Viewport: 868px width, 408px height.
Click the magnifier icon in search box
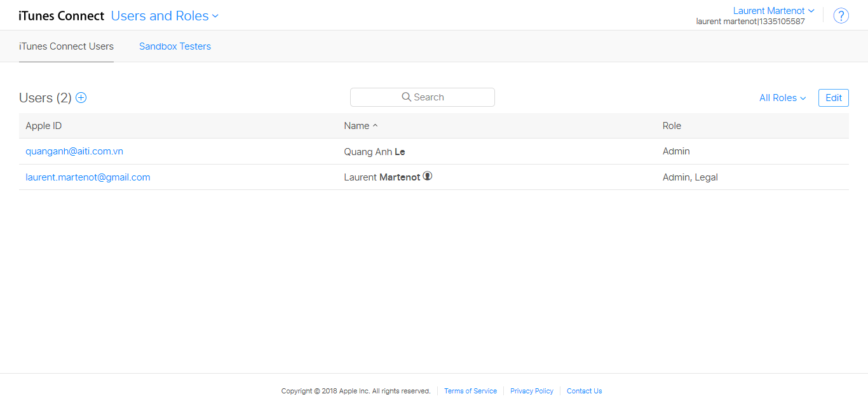point(407,97)
